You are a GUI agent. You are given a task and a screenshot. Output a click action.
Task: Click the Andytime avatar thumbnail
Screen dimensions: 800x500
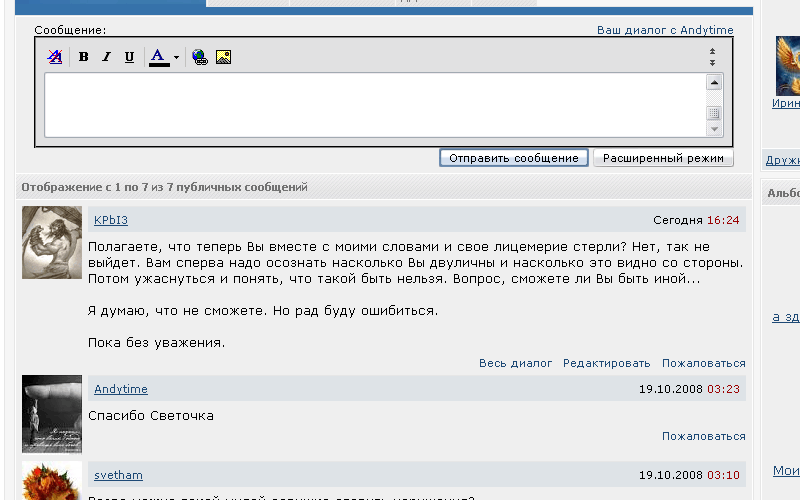(52, 413)
